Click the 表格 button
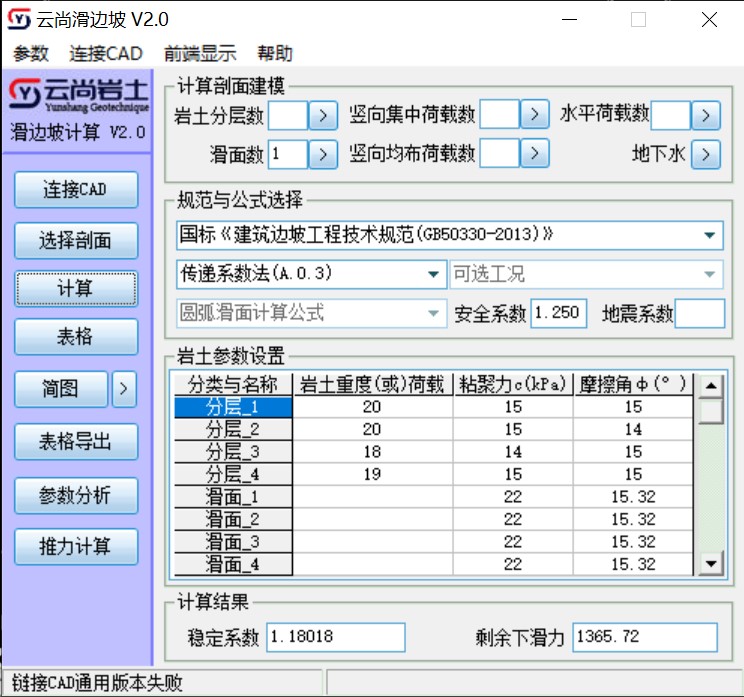Viewport: 744px width, 697px height. [x=76, y=337]
